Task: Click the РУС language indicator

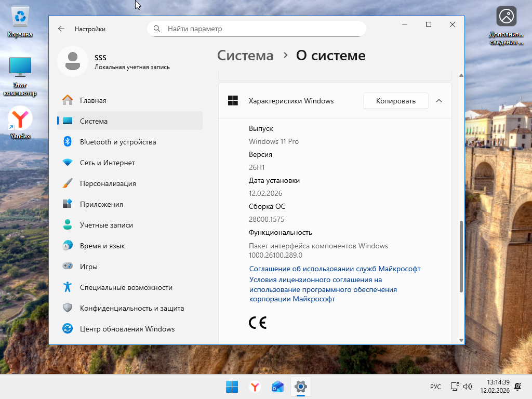Action: tap(435, 387)
